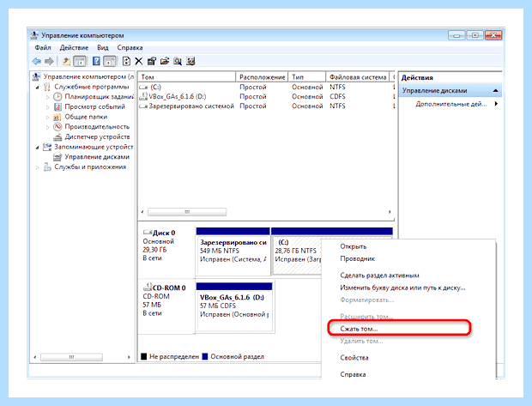Click the Запоминающие устройства icon
Image resolution: width=532 pixels, height=406 pixels.
[47, 147]
